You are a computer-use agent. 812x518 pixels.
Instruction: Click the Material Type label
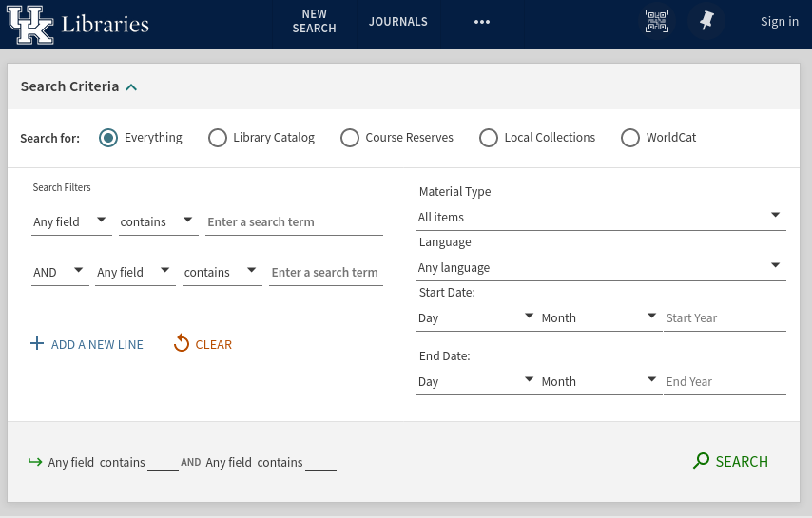pyautogui.click(x=454, y=191)
